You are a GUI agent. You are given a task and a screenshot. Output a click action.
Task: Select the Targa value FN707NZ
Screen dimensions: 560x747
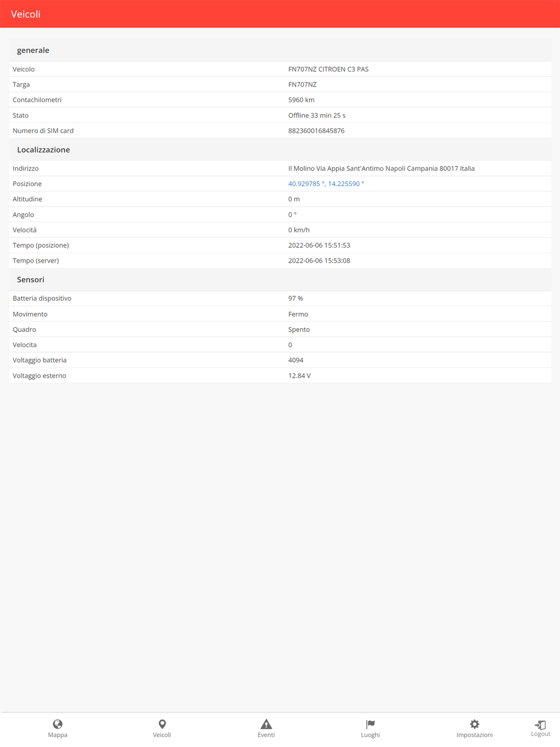coord(302,85)
